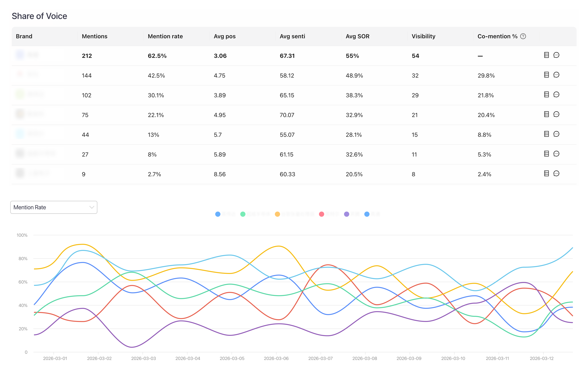The width and height of the screenshot is (588, 382).
Task: Open details list icon for 212 mentions row
Action: [x=546, y=55]
